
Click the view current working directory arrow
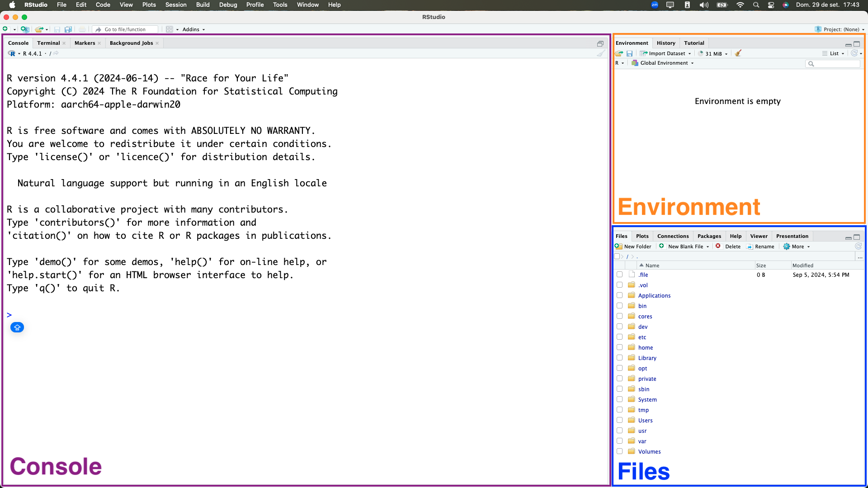point(56,53)
